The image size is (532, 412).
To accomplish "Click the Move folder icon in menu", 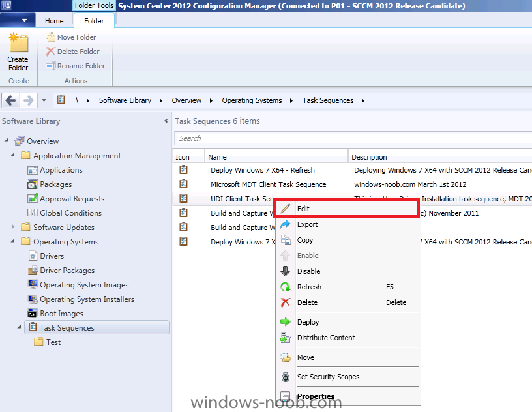I will pos(286,357).
